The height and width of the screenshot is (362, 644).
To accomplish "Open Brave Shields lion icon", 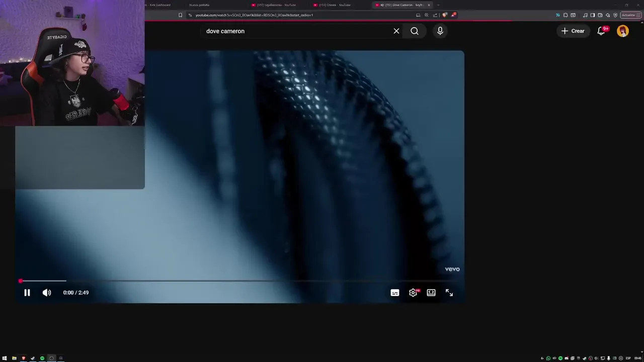I will point(444,15).
